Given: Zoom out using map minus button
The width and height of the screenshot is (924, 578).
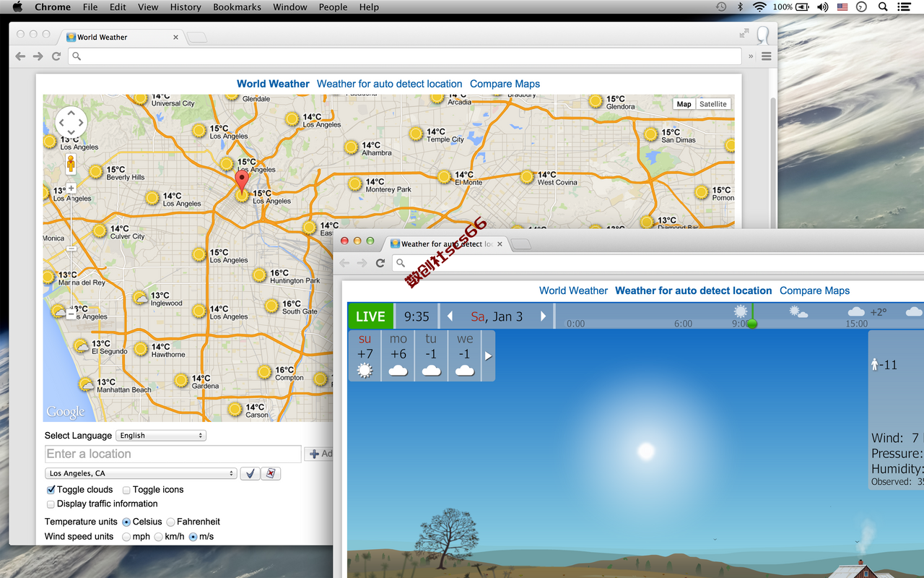Looking at the screenshot, I should point(71,314).
